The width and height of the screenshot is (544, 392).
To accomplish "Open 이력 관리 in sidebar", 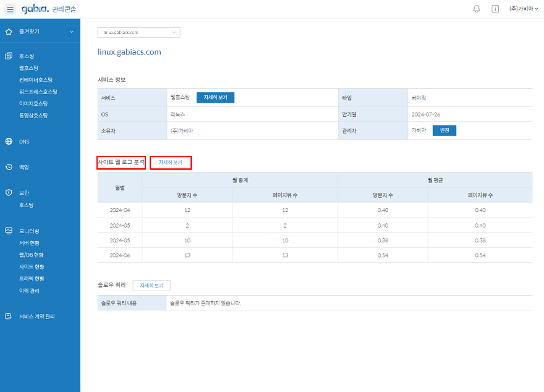I will 29,291.
